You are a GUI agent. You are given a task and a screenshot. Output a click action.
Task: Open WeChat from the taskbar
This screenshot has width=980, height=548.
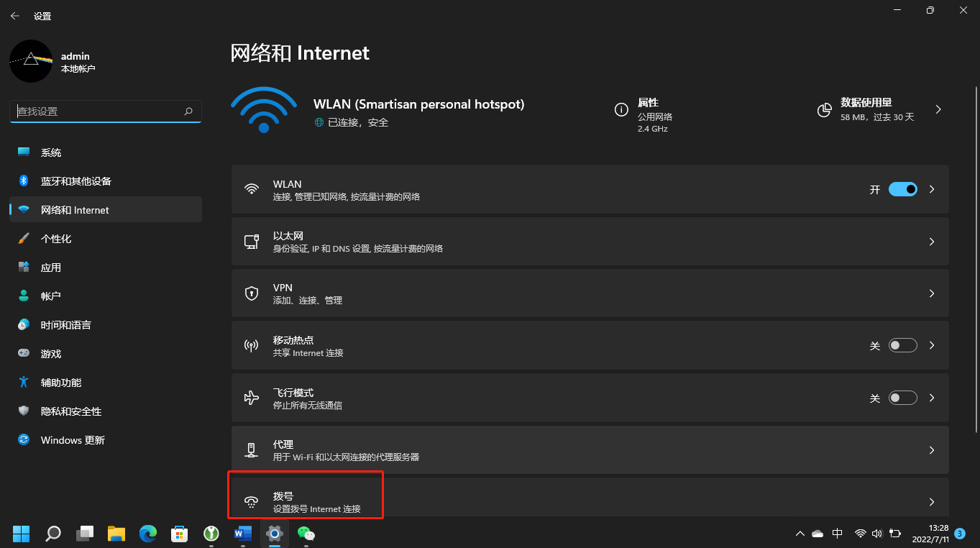click(306, 533)
